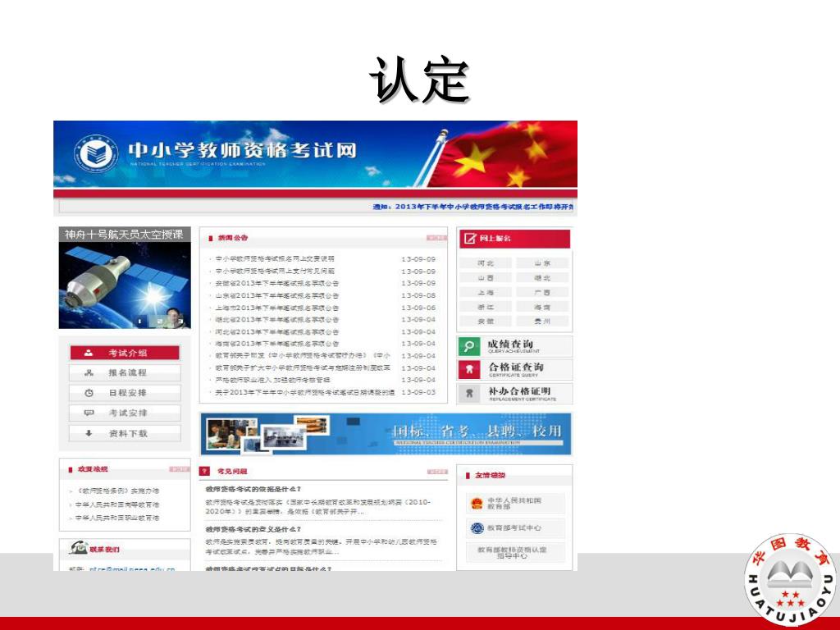This screenshot has height=630, width=840.
Task: Select 海南 in the 网上报名 province list
Action: pos(542,307)
